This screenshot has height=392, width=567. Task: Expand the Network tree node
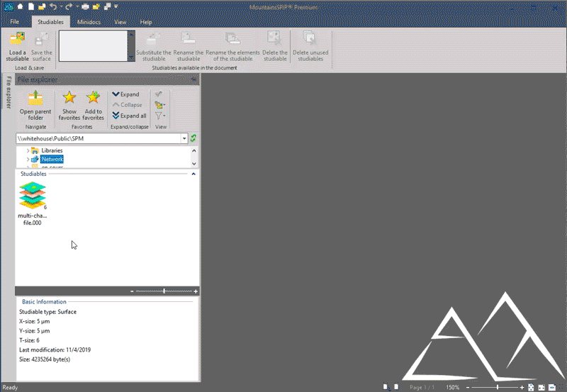(28, 159)
